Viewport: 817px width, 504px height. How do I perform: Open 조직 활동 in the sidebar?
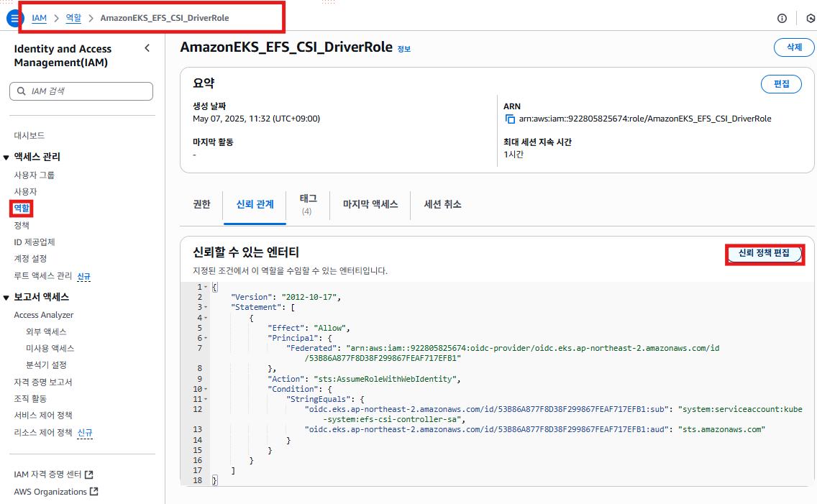coord(30,399)
